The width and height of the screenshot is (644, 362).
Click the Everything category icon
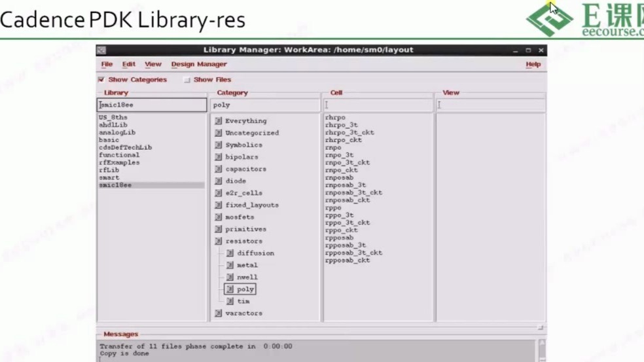(x=219, y=121)
